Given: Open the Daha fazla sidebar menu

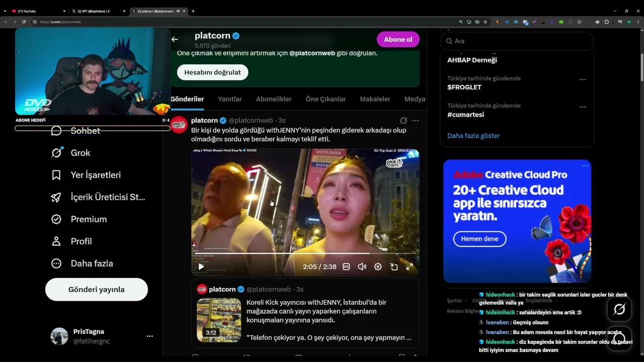Looking at the screenshot, I should pyautogui.click(x=82, y=263).
